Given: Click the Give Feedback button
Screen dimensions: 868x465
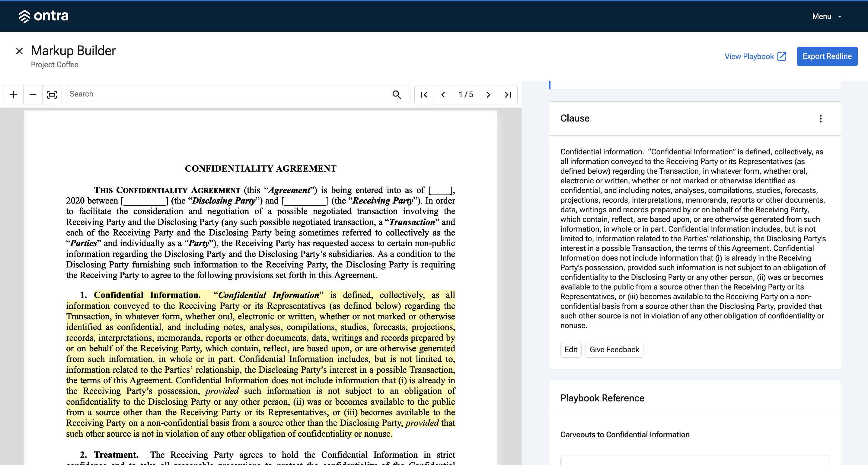Looking at the screenshot, I should (614, 350).
